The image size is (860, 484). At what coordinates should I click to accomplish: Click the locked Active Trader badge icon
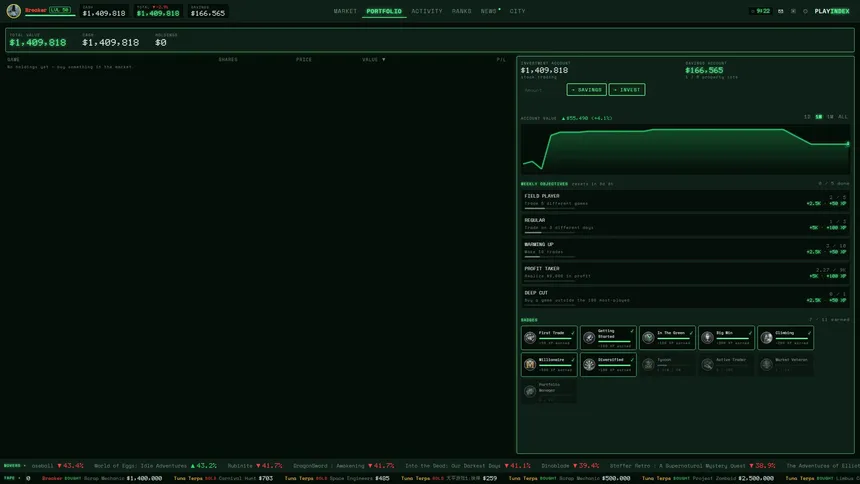point(708,364)
